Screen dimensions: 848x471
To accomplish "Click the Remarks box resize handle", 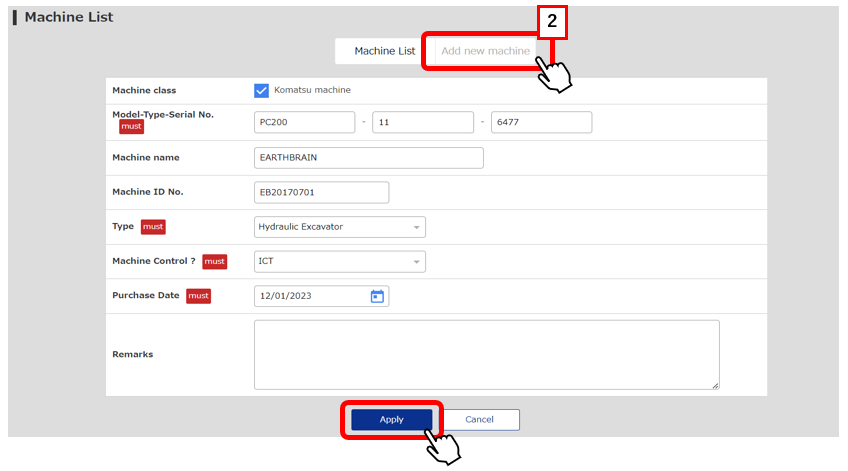I will pyautogui.click(x=715, y=385).
